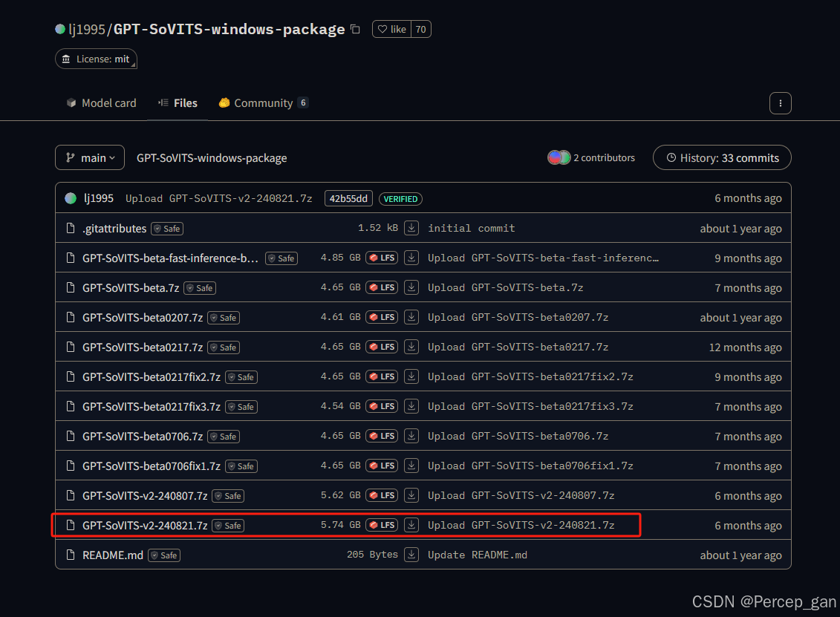Open GPT-SoVITS-beta0706fix1.7z file

coord(152,466)
